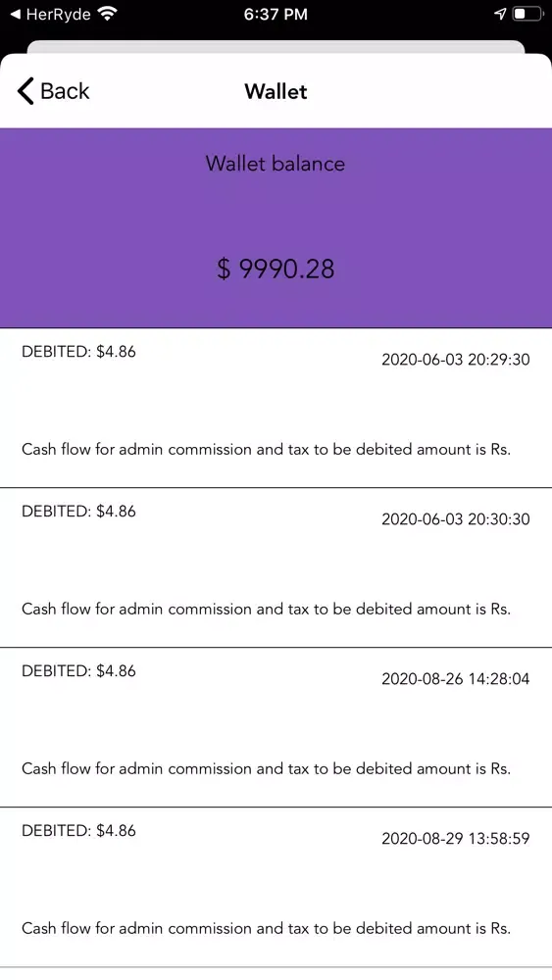Tap the 6:37 PM clock
Viewport: 552px width, 980px height.
276,14
